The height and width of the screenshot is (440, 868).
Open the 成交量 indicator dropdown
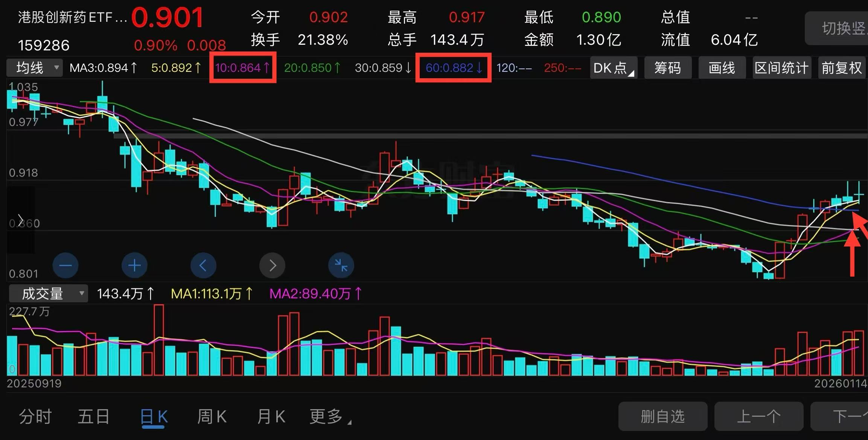(48, 293)
